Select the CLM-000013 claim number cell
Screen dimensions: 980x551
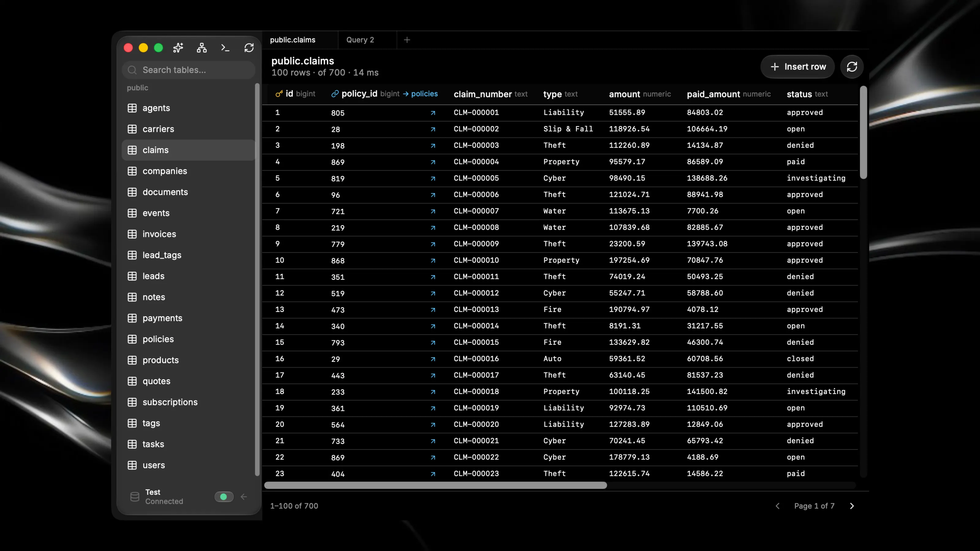(x=476, y=309)
